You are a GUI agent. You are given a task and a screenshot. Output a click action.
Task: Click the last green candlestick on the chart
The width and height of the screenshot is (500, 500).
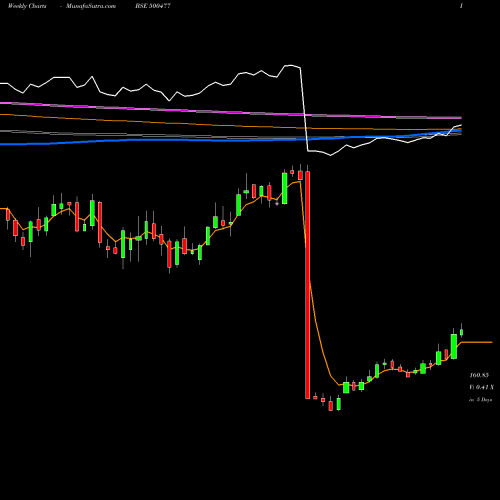click(462, 332)
